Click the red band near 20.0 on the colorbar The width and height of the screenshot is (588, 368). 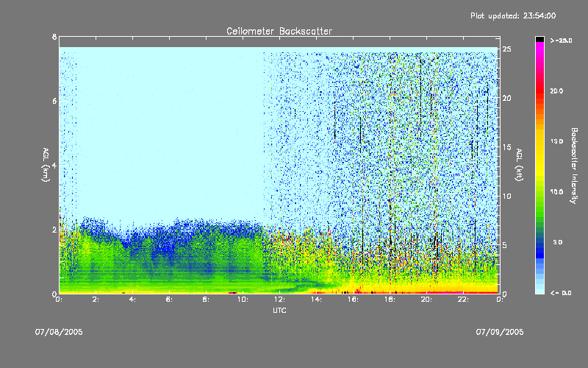(x=539, y=90)
